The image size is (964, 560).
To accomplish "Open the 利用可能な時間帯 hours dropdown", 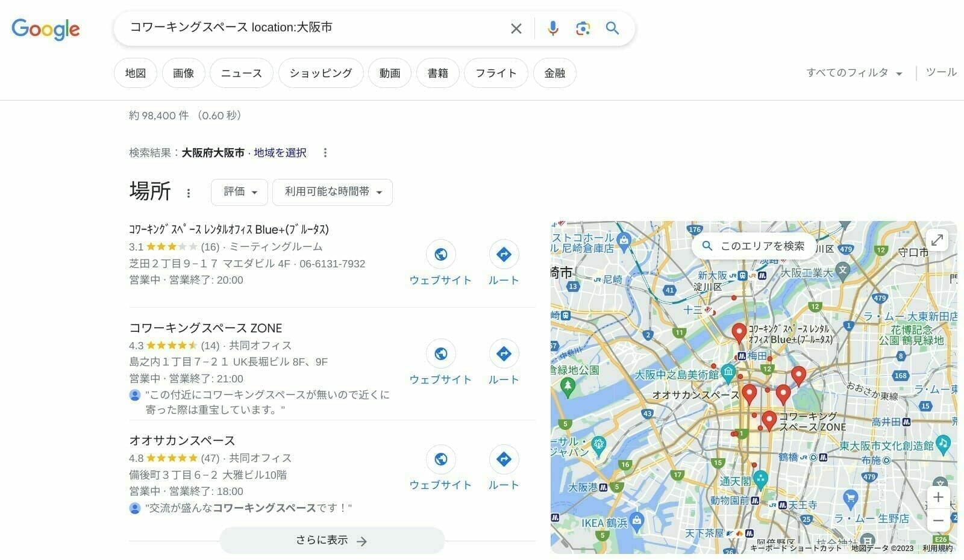I will tap(333, 192).
